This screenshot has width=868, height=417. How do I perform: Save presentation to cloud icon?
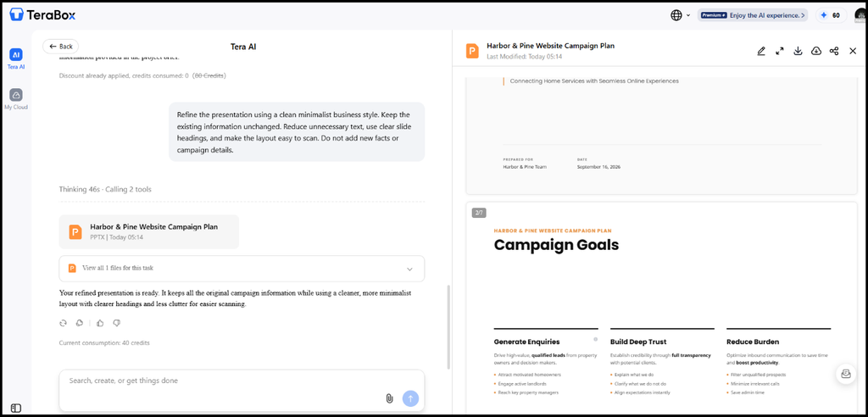816,51
